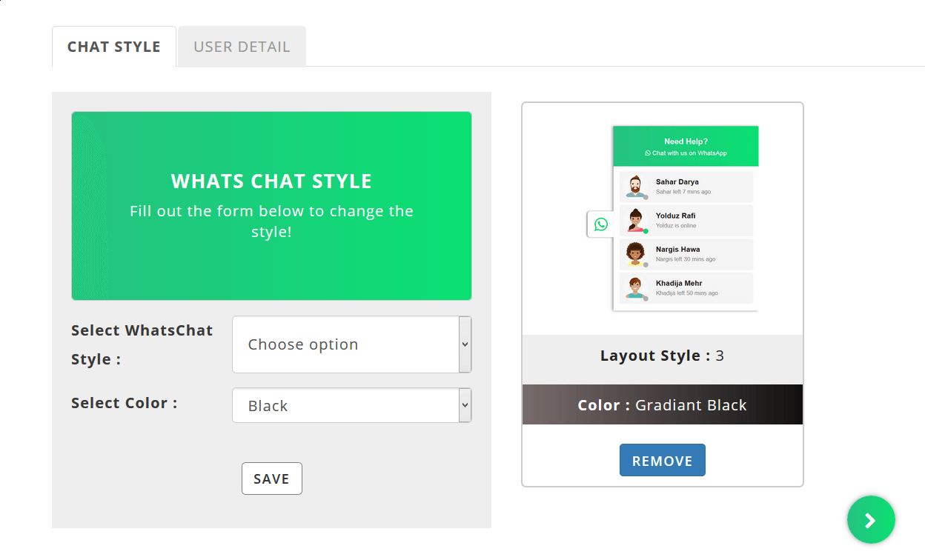Switch to the Chat Style tab
This screenshot has width=925, height=560.
click(x=114, y=47)
